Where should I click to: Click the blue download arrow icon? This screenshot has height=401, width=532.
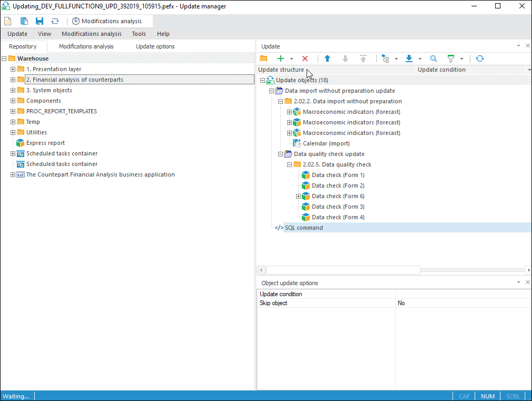coord(409,58)
